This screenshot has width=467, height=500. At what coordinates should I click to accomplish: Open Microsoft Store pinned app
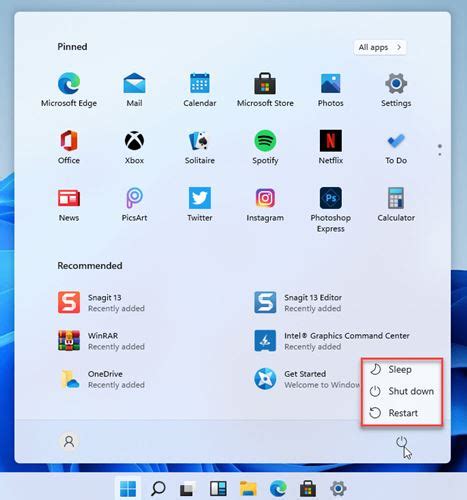[265, 90]
